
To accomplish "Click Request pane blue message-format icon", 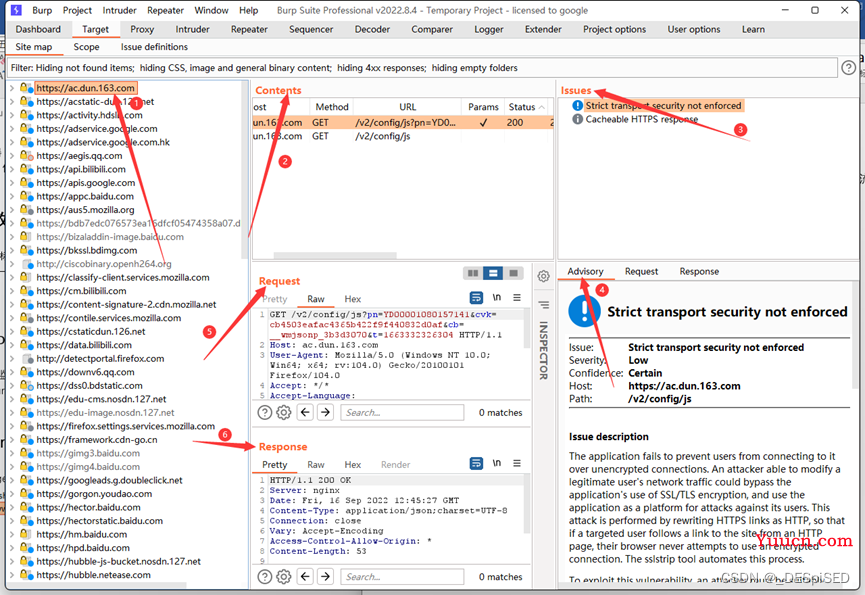I will pos(476,298).
